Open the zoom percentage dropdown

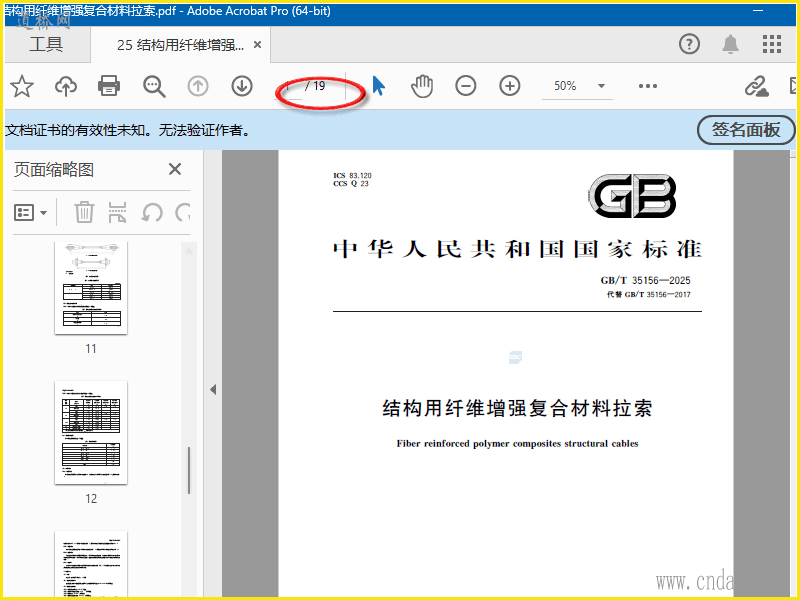click(x=602, y=86)
